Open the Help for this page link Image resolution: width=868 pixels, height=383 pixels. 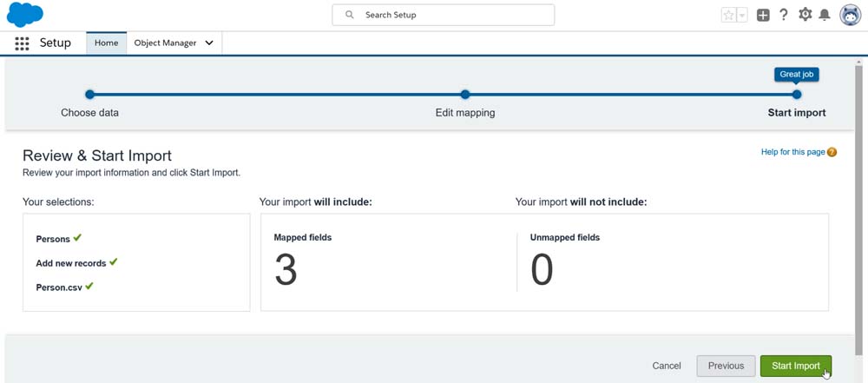pos(792,152)
